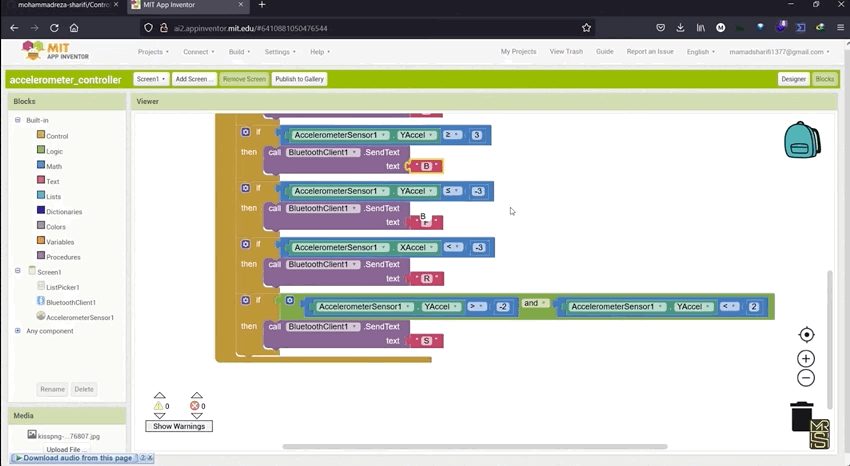Screen dimensions: 850x466
Task: Jump to previous warning with up arrow
Action: click(159, 396)
